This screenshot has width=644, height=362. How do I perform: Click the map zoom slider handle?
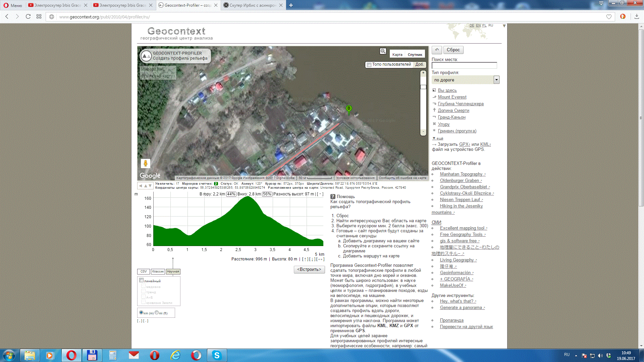(x=423, y=87)
